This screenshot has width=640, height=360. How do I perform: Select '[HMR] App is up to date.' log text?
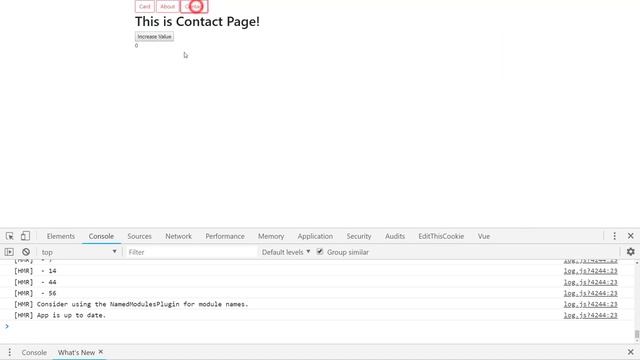click(60, 315)
